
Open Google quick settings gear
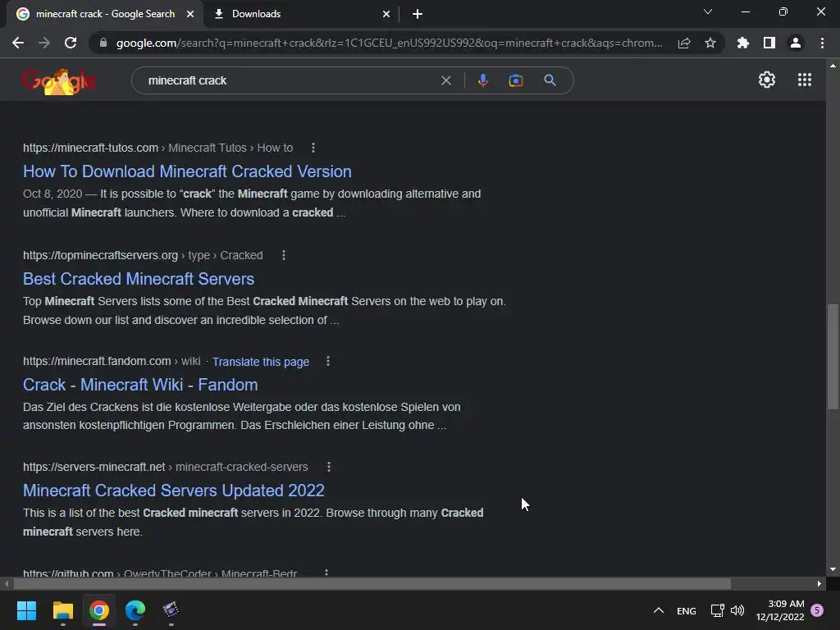click(x=767, y=80)
